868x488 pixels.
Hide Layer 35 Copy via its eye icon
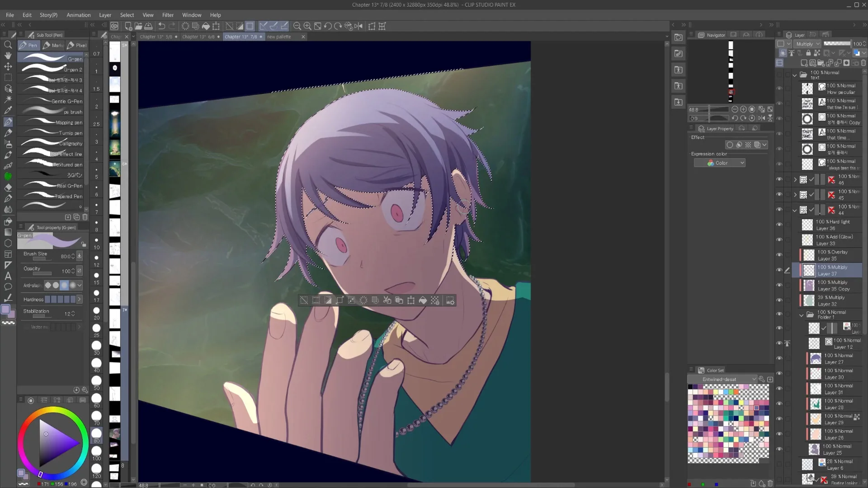point(779,285)
